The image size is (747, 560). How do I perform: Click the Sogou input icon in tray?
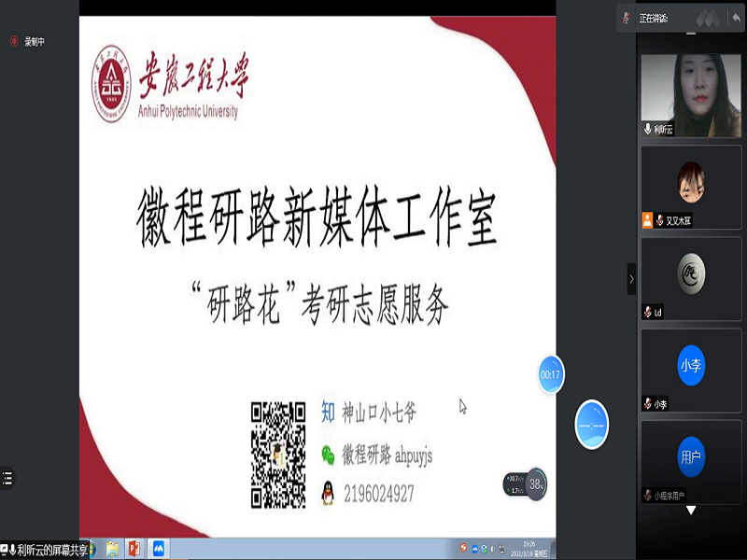[x=462, y=548]
